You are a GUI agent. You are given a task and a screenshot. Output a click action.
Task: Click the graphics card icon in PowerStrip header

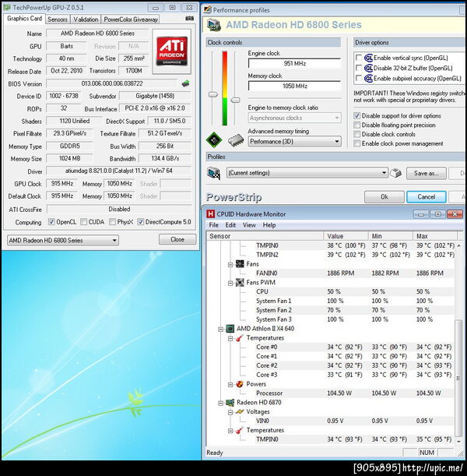coord(213,25)
